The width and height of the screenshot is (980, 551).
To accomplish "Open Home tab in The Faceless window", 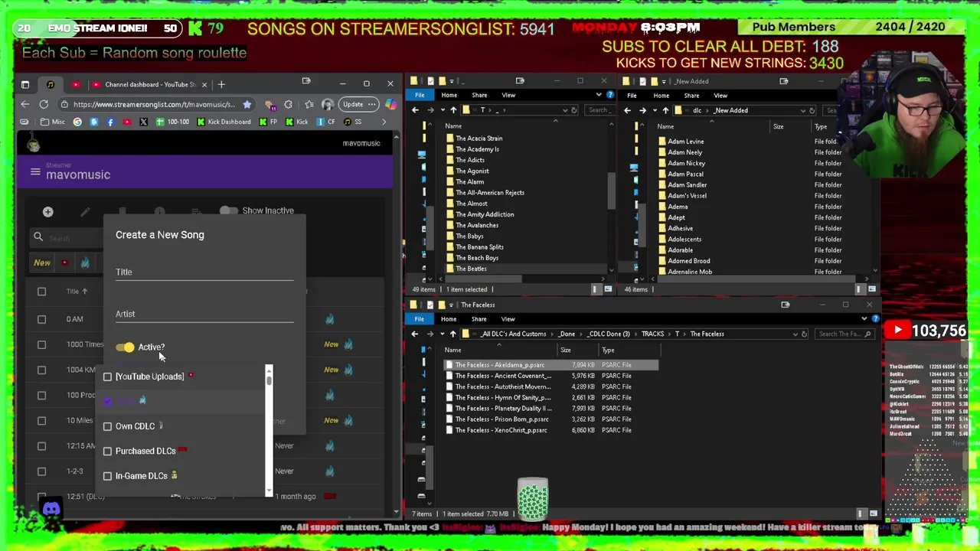I will pyautogui.click(x=449, y=318).
